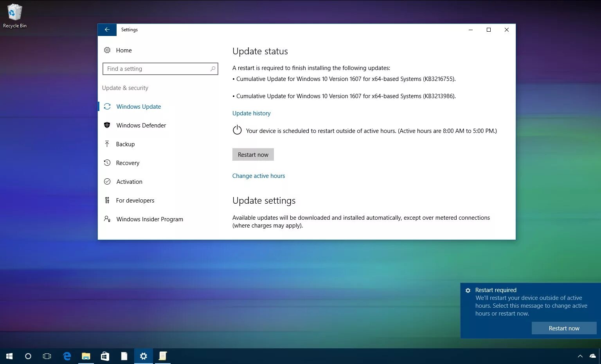Open the Backup settings page
Screen dimensions: 601x364
(x=125, y=144)
